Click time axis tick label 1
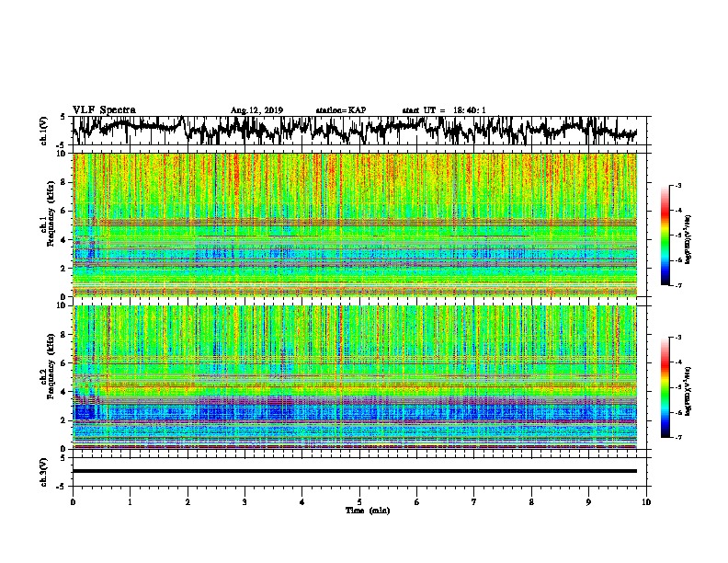728x563 pixels. pos(130,502)
